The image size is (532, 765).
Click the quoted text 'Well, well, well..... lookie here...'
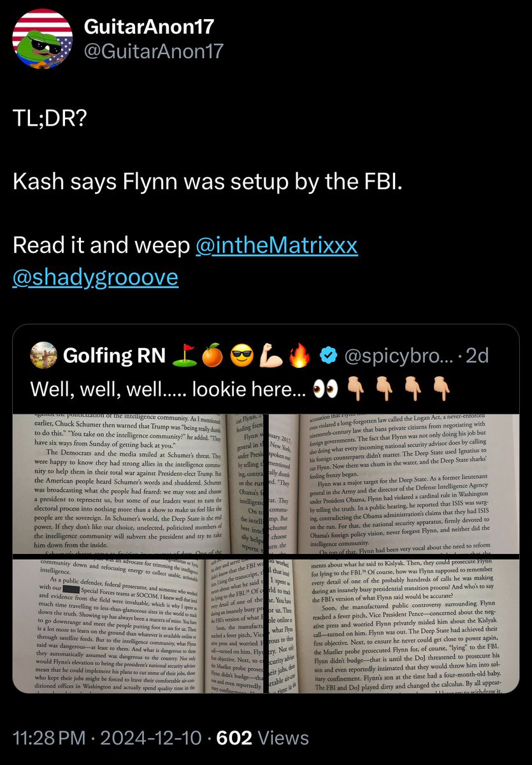(x=168, y=387)
